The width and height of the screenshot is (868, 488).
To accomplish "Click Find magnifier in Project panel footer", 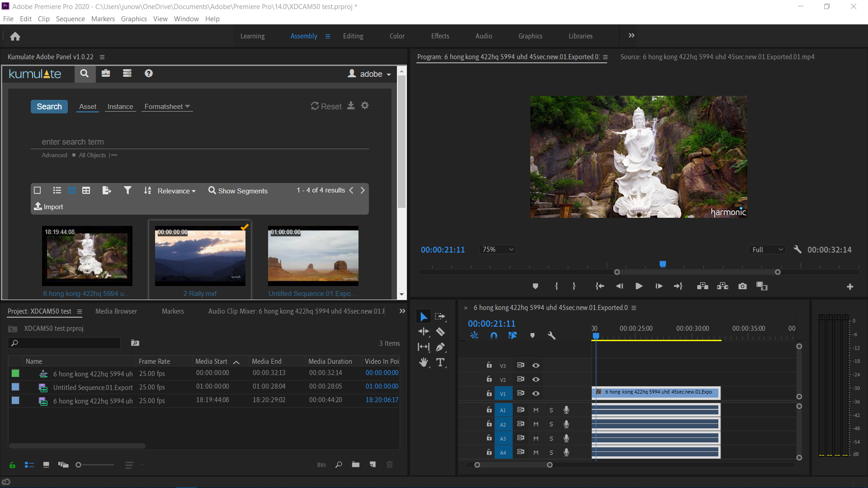I will (x=339, y=465).
